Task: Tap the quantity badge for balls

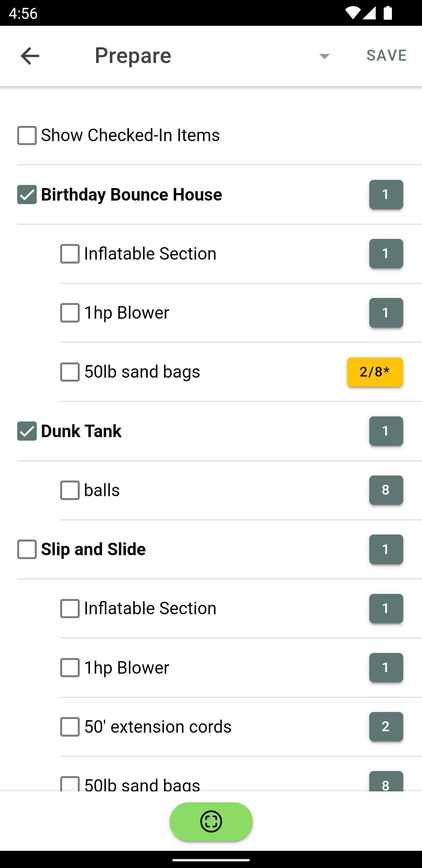Action: tap(386, 490)
